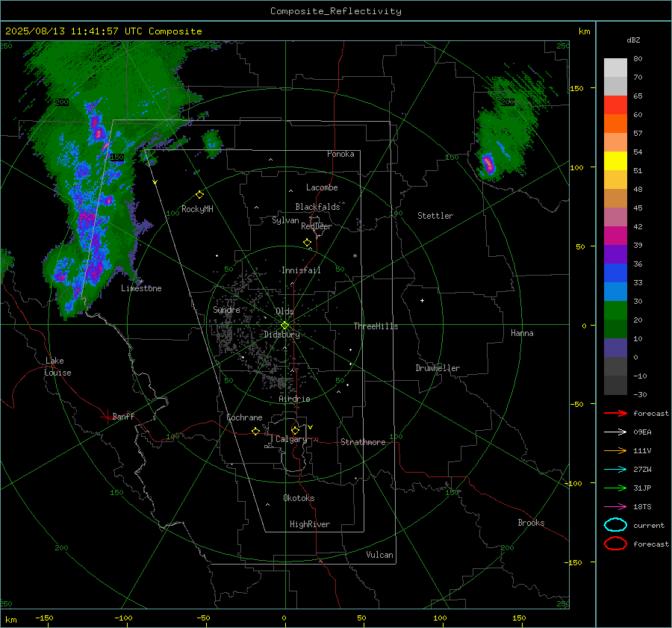Click the cyan current ellipse legend icon
The height and width of the screenshot is (628, 672).
pyautogui.click(x=615, y=525)
